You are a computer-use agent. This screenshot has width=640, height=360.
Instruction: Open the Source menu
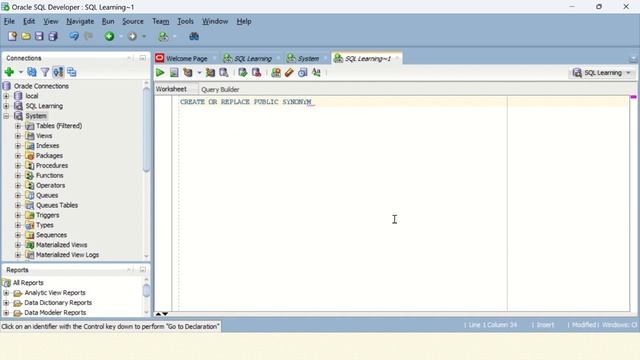(x=133, y=21)
